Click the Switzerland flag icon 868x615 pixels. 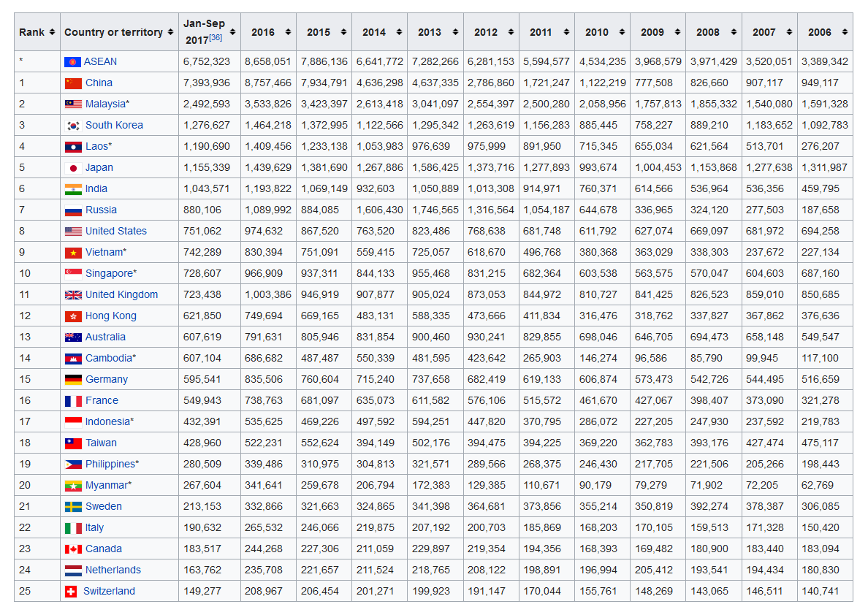(71, 592)
